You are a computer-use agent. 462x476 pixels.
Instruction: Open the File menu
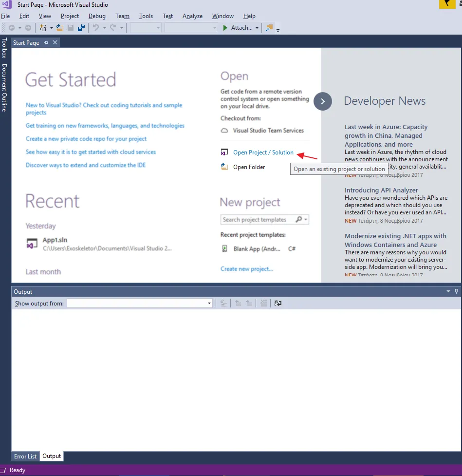(x=5, y=16)
